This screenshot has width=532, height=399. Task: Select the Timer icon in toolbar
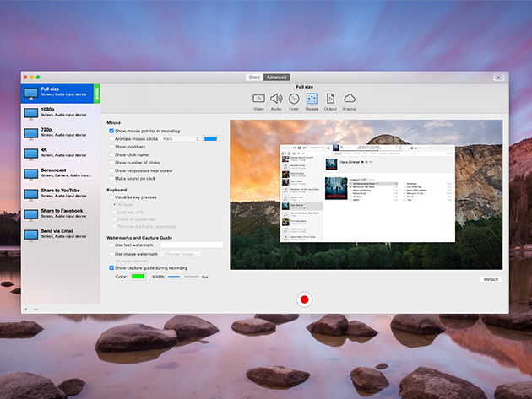pos(293,99)
